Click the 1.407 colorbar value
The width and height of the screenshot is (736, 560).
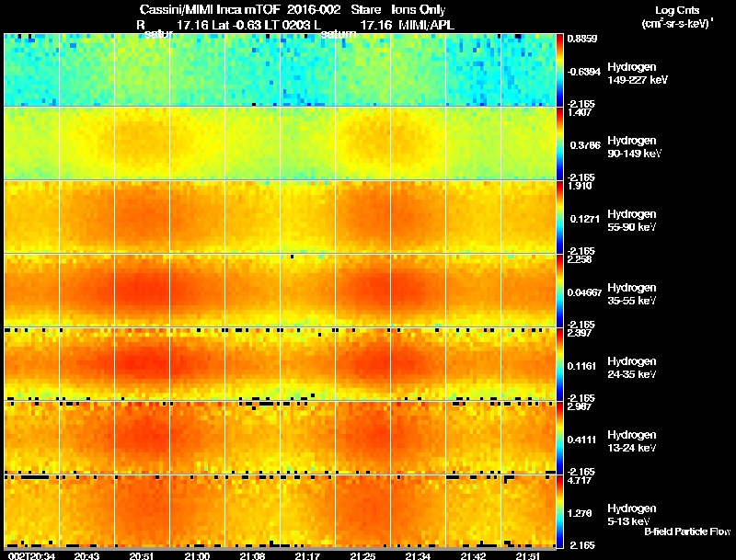[x=580, y=112]
